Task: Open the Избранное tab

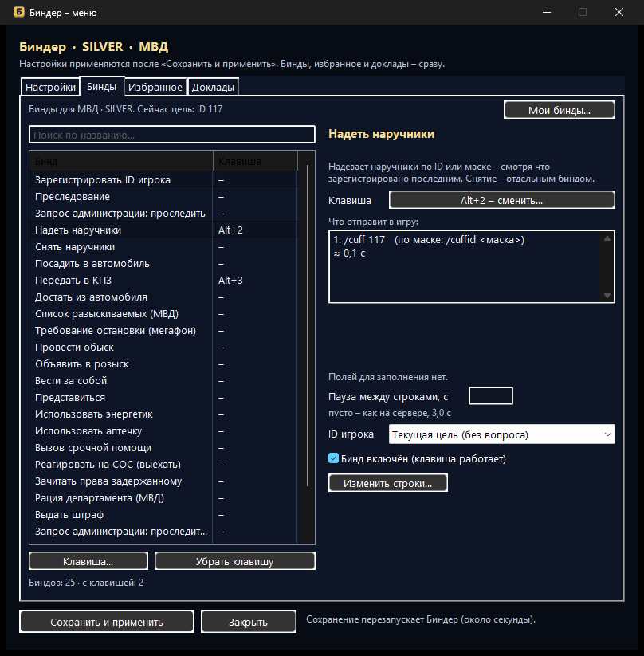Action: click(155, 87)
